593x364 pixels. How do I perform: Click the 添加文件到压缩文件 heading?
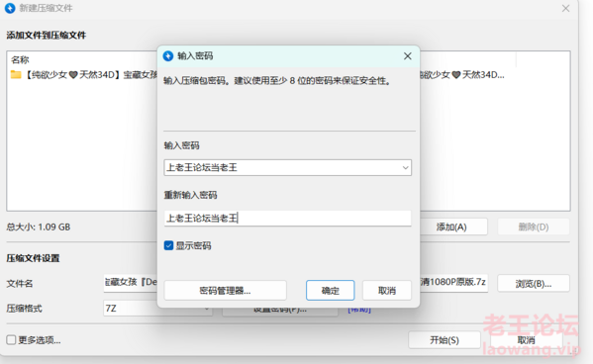click(x=47, y=36)
